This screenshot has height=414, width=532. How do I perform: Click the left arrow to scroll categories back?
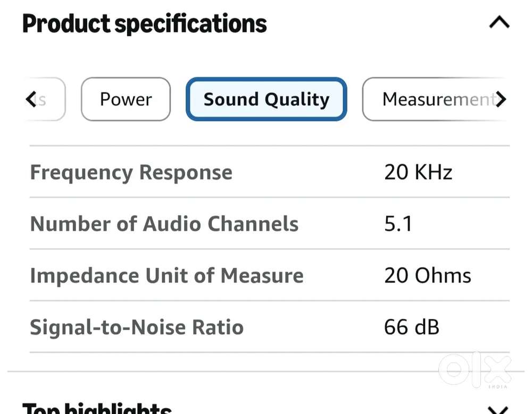pyautogui.click(x=30, y=99)
